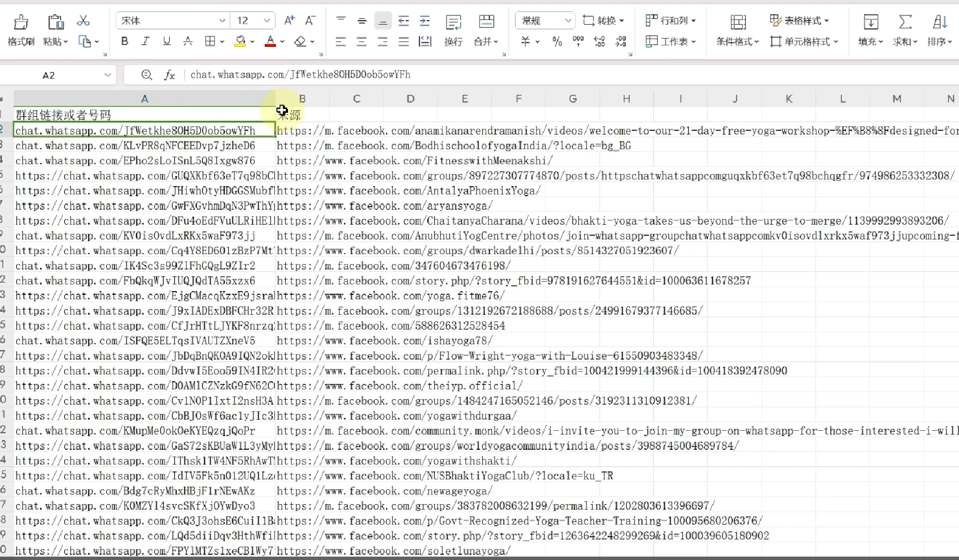Open Table Style (表格样式) menu

(799, 21)
